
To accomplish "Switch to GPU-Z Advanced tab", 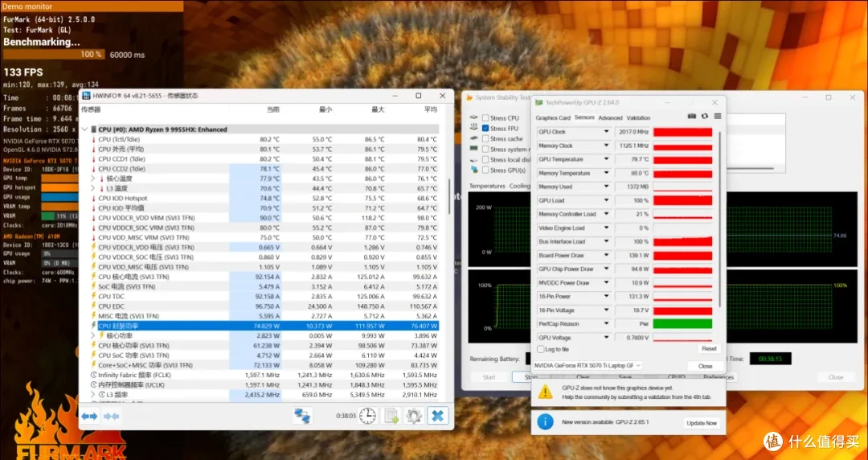I will coord(610,118).
